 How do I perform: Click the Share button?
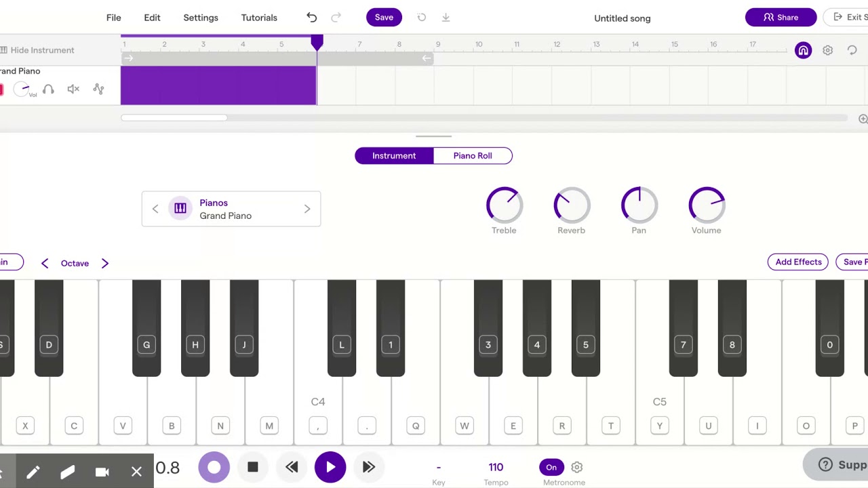click(781, 18)
